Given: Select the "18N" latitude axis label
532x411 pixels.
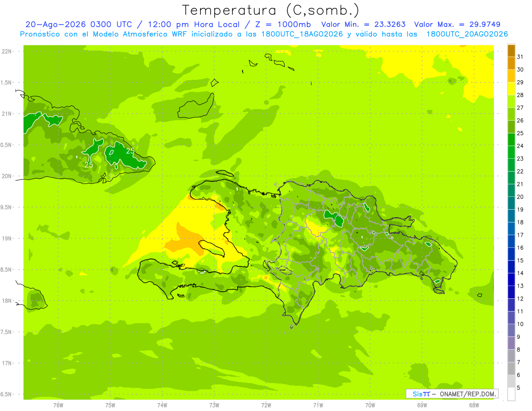Looking at the screenshot, I should 7,301.
